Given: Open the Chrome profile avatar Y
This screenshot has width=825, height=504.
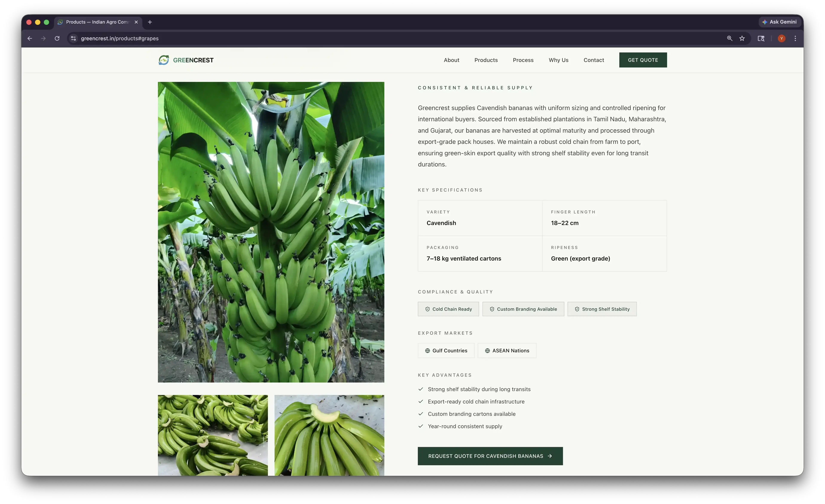Looking at the screenshot, I should (x=781, y=38).
